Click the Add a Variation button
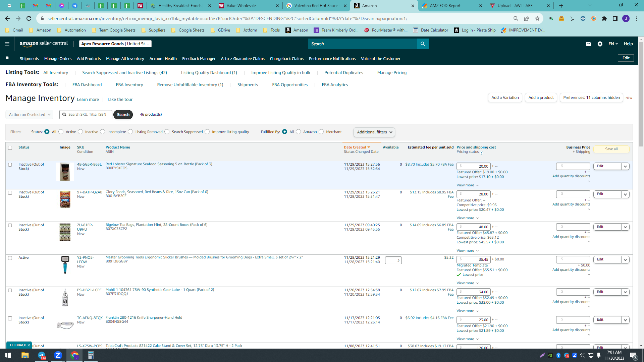Screen dimensions: 644x362 [505, 98]
